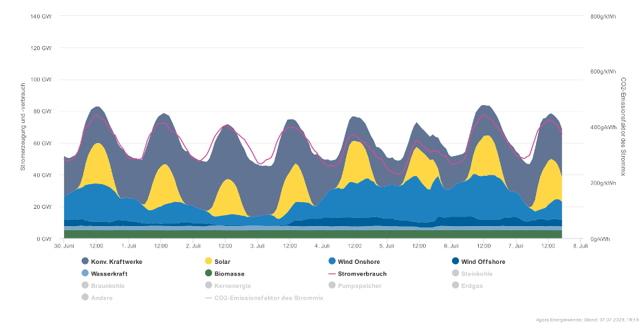This screenshot has width=644, height=323.
Task: Click the gray Erdgas legend circle
Action: (x=456, y=285)
